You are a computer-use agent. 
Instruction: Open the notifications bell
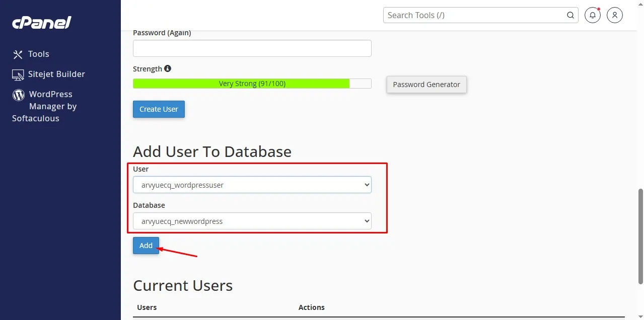[592, 15]
